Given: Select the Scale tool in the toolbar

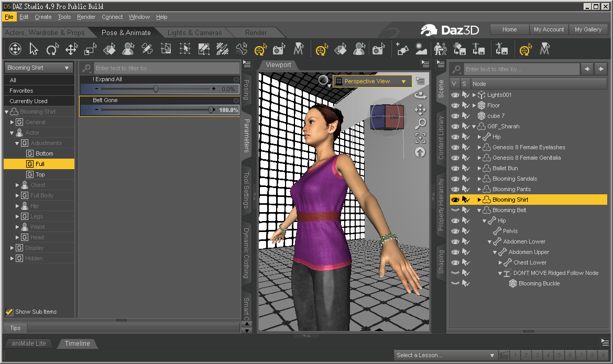Looking at the screenshot, I should coord(90,50).
